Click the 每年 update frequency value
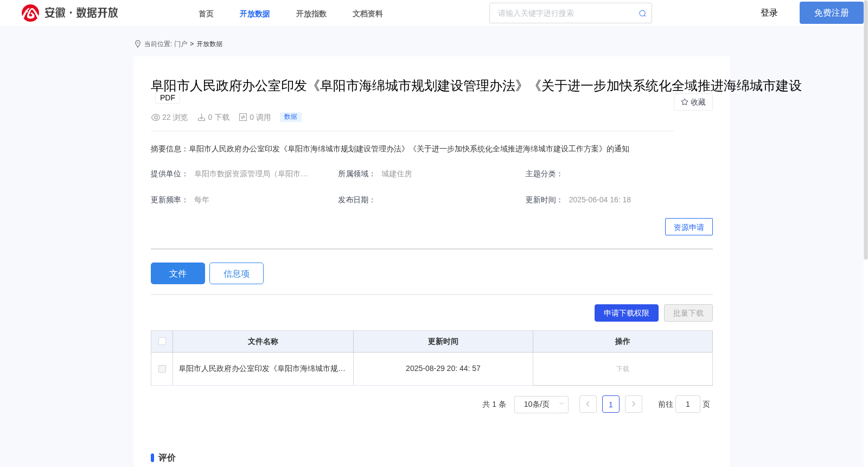The height and width of the screenshot is (467, 868). coord(202,200)
